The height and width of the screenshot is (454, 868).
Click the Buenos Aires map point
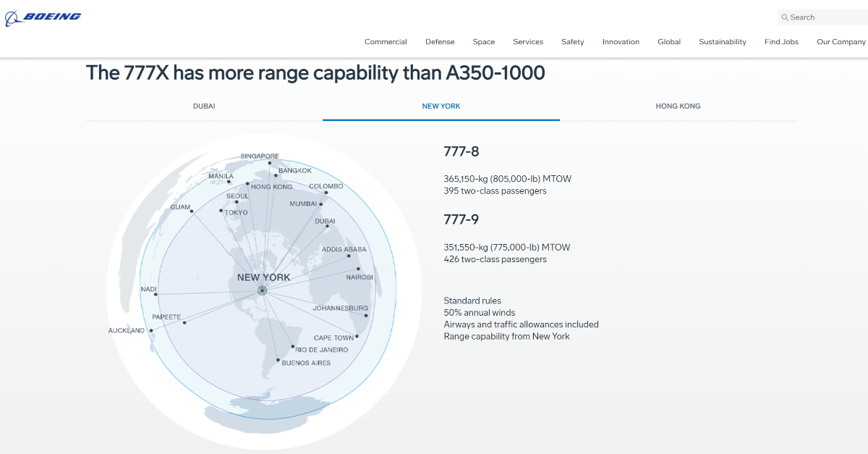pyautogui.click(x=278, y=360)
